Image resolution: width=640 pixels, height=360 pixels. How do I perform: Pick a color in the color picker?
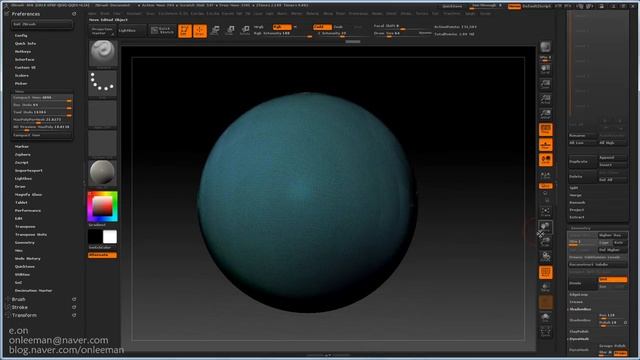pyautogui.click(x=102, y=207)
